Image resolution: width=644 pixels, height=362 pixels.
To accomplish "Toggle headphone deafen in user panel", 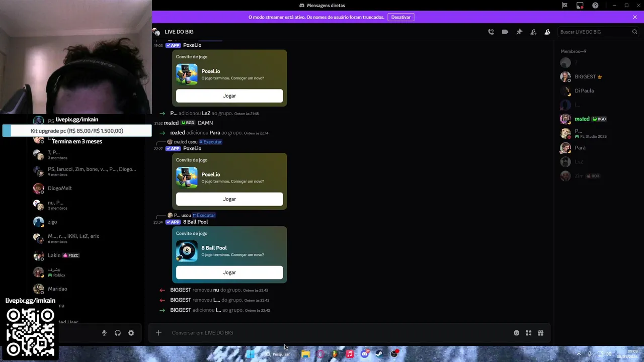I will pos(118,333).
